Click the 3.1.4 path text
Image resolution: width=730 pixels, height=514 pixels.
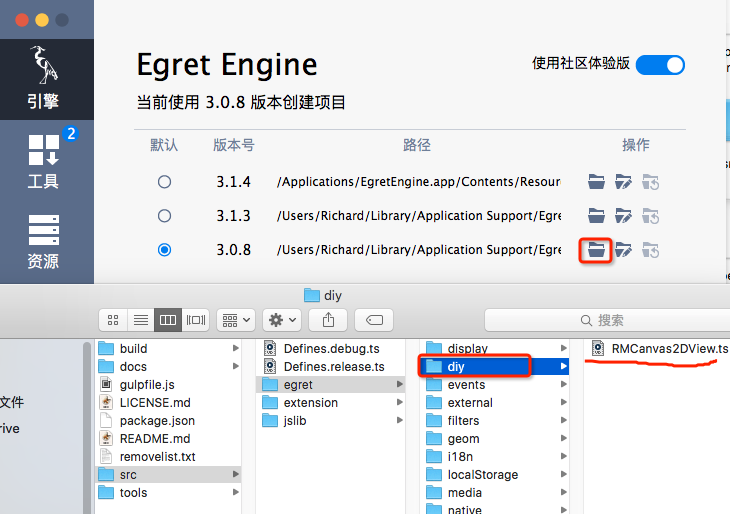click(419, 182)
